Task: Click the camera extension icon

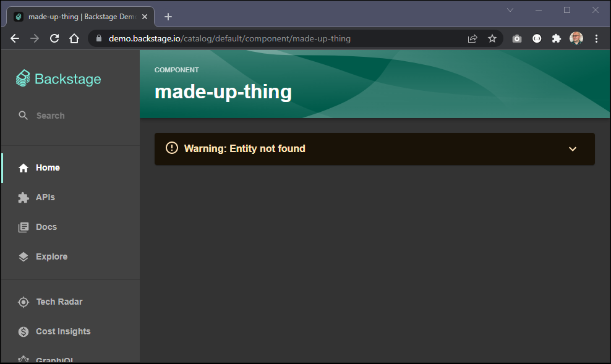Action: (x=517, y=38)
